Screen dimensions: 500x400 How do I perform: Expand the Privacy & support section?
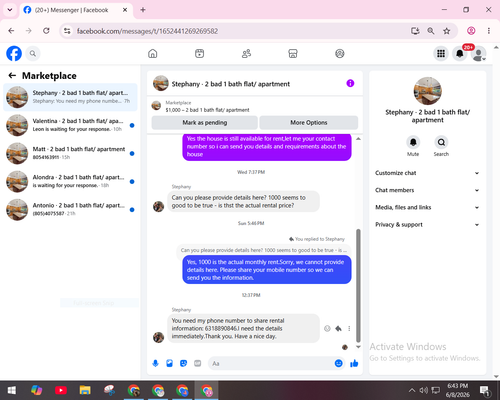coord(427,225)
